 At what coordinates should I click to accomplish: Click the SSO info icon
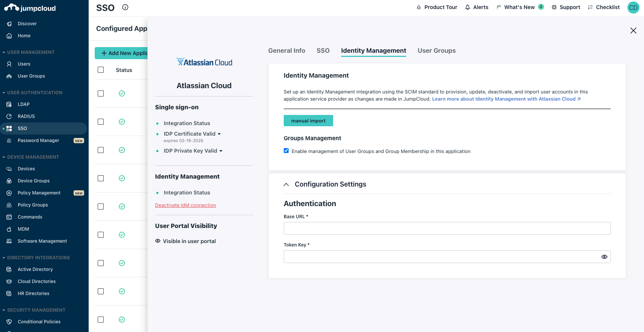[125, 7]
